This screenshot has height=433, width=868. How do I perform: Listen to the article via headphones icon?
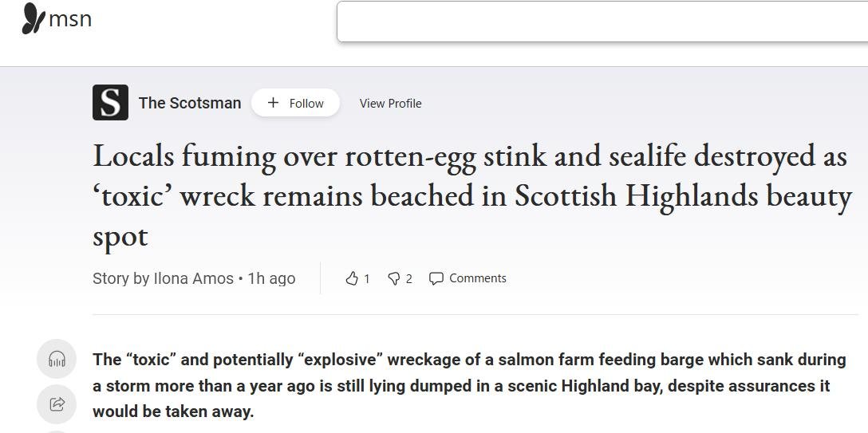(x=57, y=360)
